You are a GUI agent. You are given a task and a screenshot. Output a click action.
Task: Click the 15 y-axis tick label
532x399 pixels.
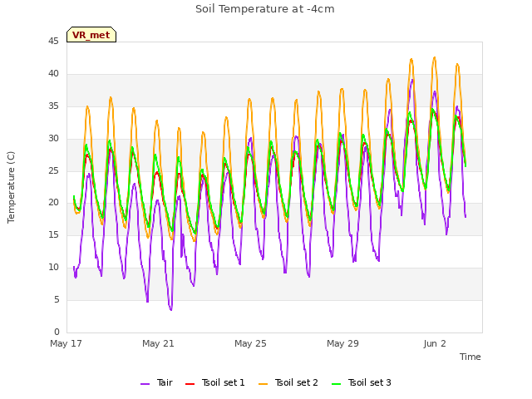(53, 234)
